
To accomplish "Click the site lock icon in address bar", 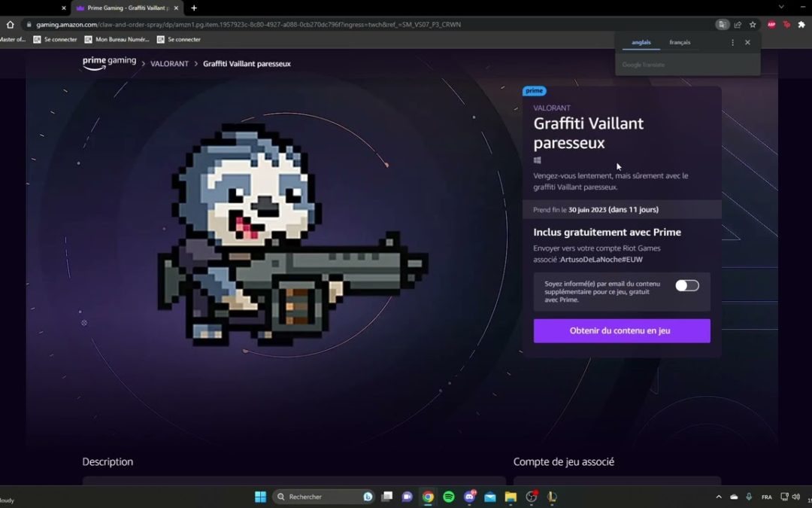I will coord(29,24).
